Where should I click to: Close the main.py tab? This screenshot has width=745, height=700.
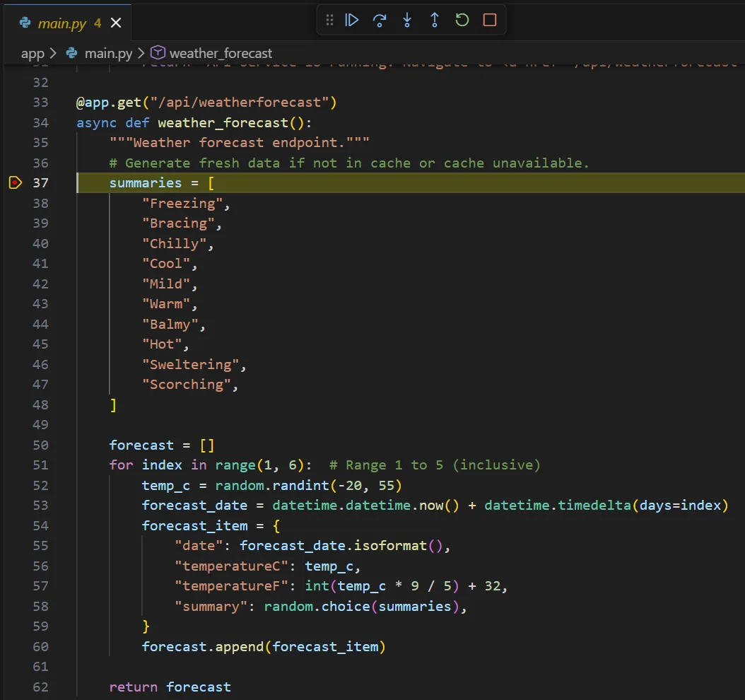(115, 23)
